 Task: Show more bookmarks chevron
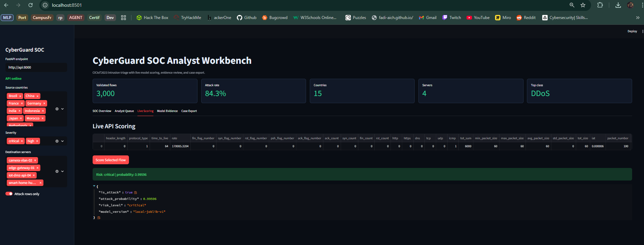pos(638,18)
